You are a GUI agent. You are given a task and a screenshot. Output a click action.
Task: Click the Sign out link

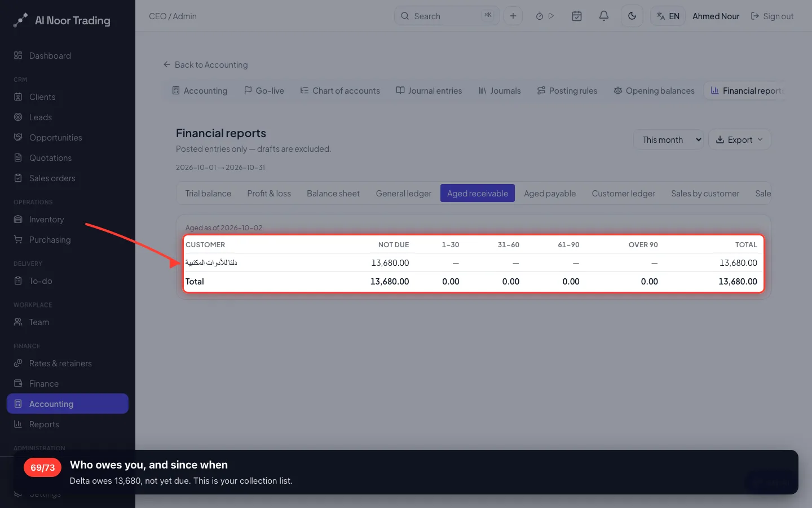772,16
